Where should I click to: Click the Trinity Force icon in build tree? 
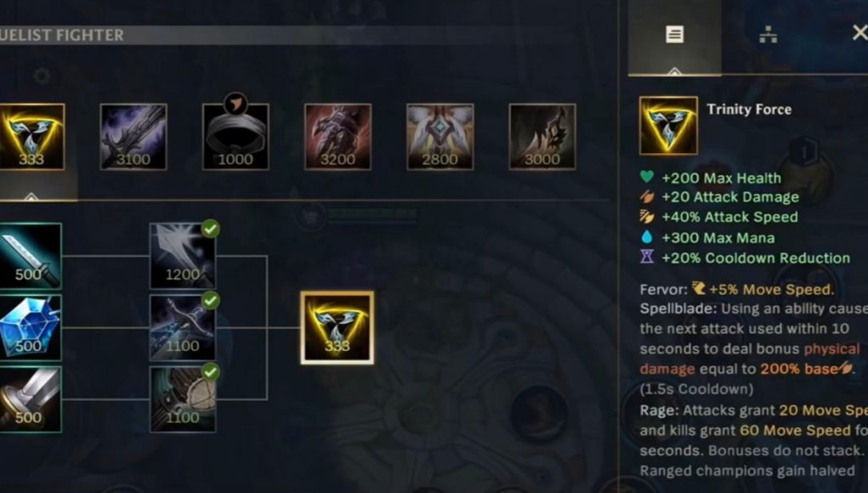(x=338, y=327)
